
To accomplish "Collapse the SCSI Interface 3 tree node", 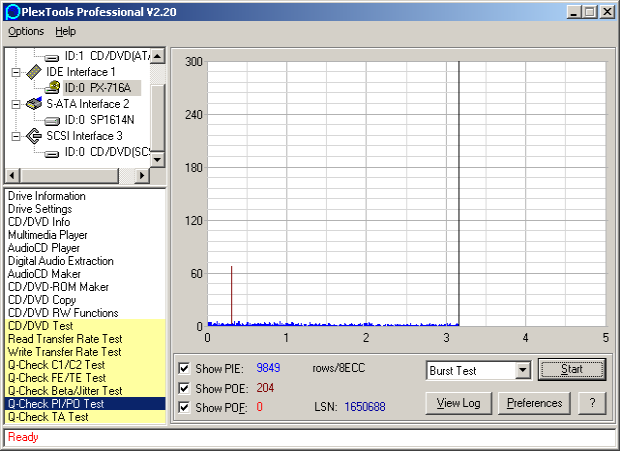I will click(x=16, y=136).
